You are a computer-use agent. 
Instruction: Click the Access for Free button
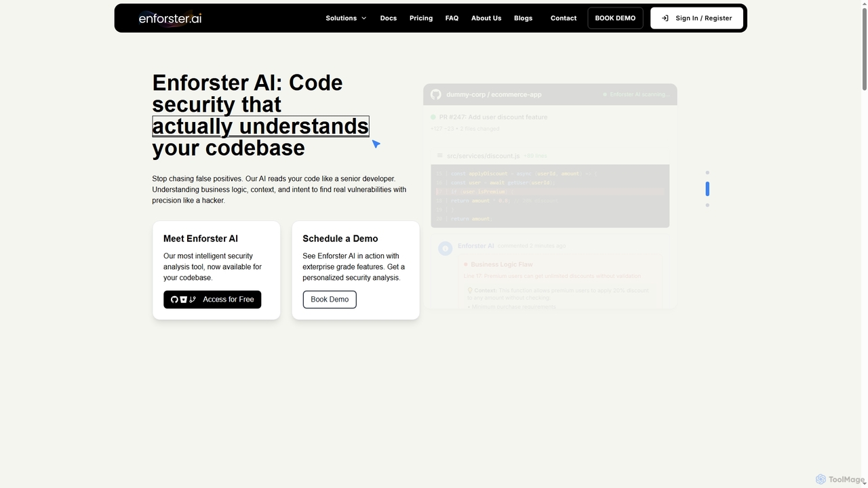pos(212,300)
